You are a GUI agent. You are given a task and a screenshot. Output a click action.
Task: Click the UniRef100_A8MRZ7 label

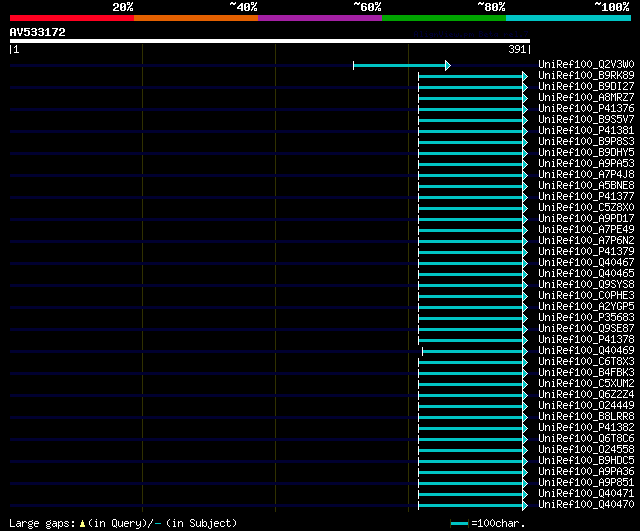[x=586, y=98]
